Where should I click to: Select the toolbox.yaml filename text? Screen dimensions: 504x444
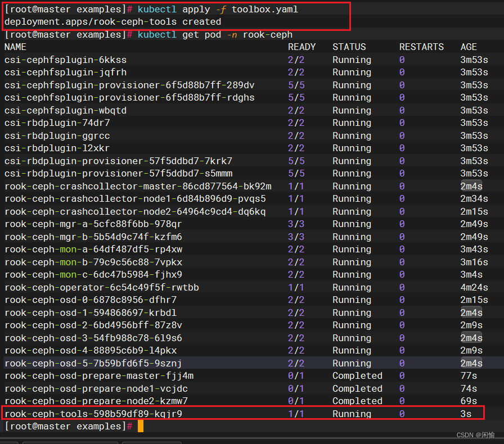266,9
